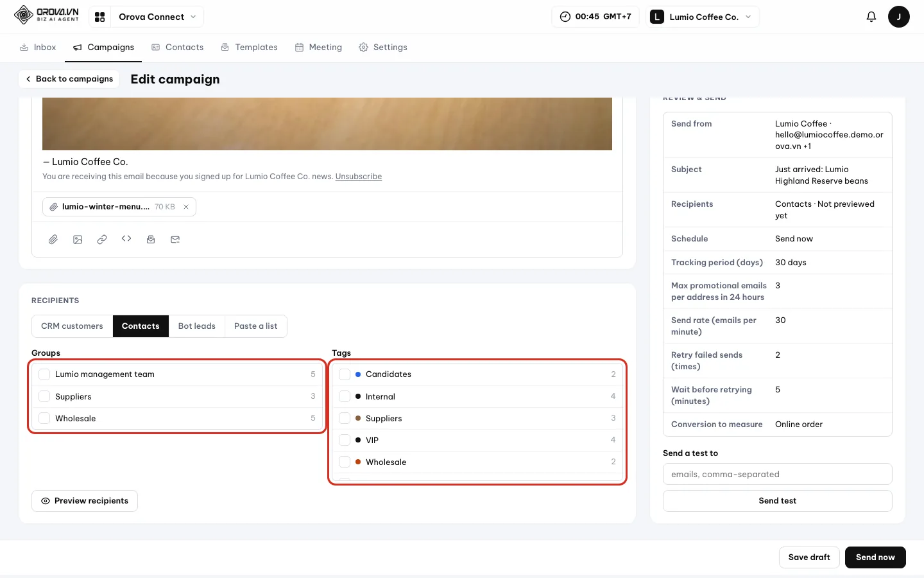The width and height of the screenshot is (924, 578).
Task: Check the Lumio management team group
Action: click(x=44, y=374)
